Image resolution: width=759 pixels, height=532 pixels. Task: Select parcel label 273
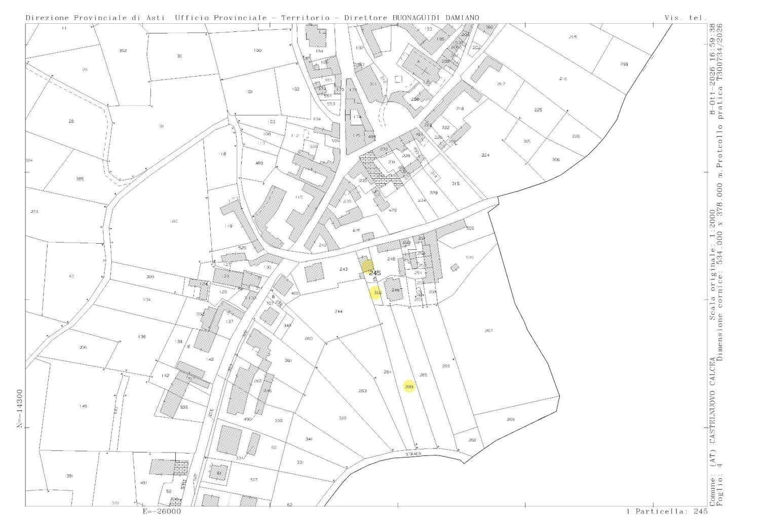34,211
